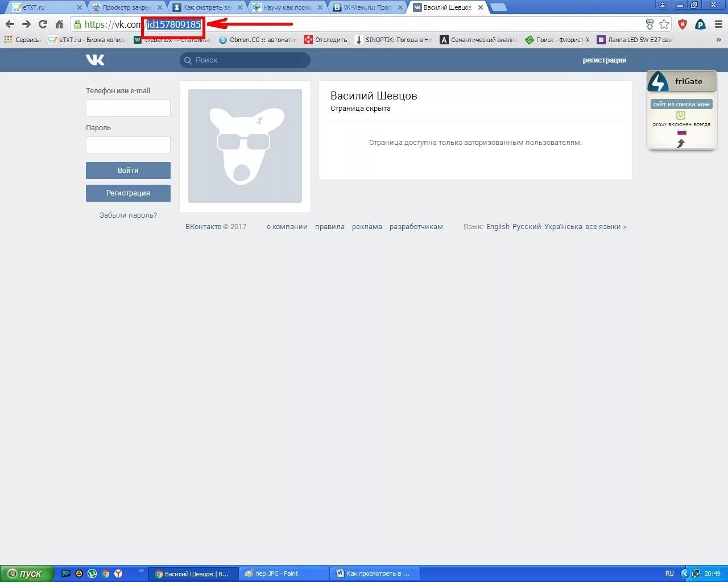Switch language to Русский
This screenshot has width=728, height=582.
click(x=527, y=226)
